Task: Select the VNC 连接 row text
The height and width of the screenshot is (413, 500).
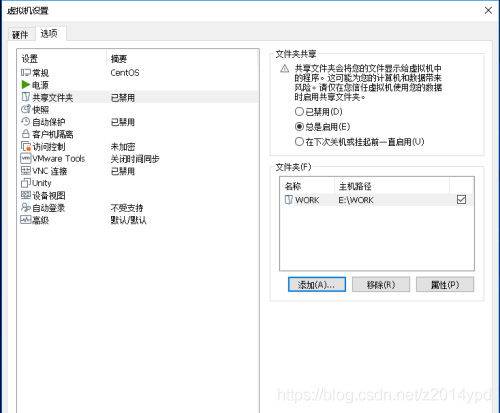Action: point(50,171)
